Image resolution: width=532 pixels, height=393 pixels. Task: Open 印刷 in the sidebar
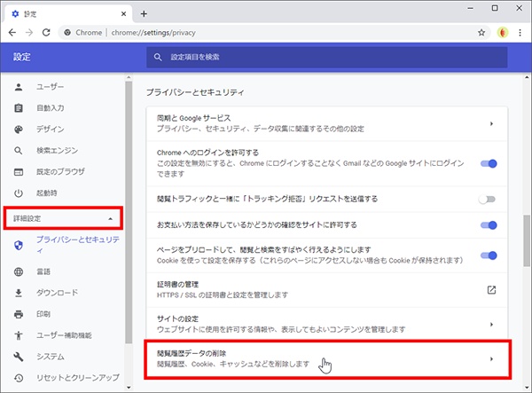click(43, 314)
